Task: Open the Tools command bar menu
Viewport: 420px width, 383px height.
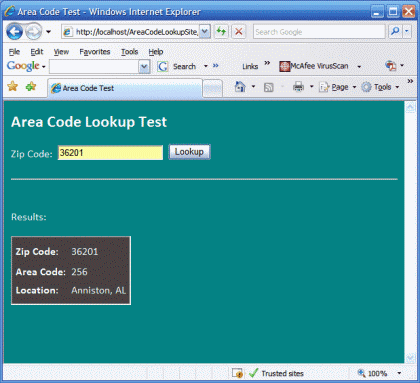Action: (x=380, y=87)
